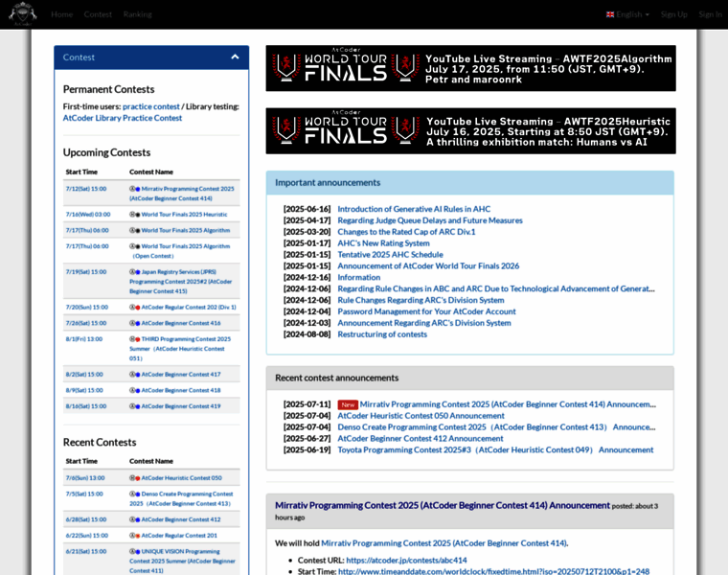Collapse the Contest panel with chevron
The height and width of the screenshot is (575, 728).
235,57
